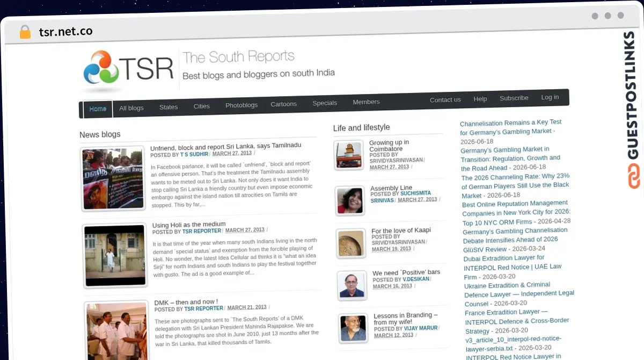Open 'Growing up in Coimbatore' post

[390, 146]
